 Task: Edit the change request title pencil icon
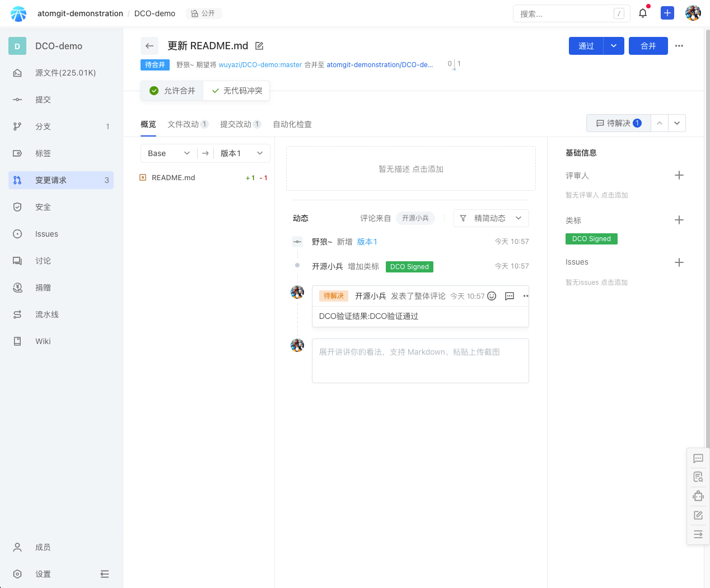point(259,46)
